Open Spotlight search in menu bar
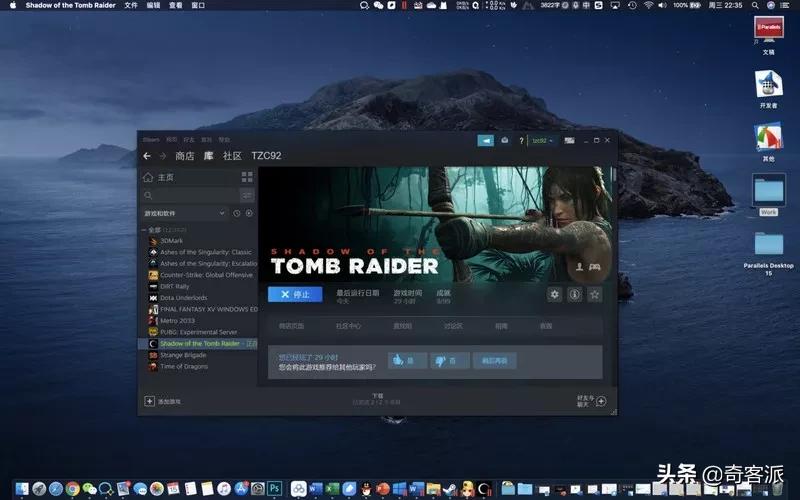The image size is (800, 500). click(755, 5)
